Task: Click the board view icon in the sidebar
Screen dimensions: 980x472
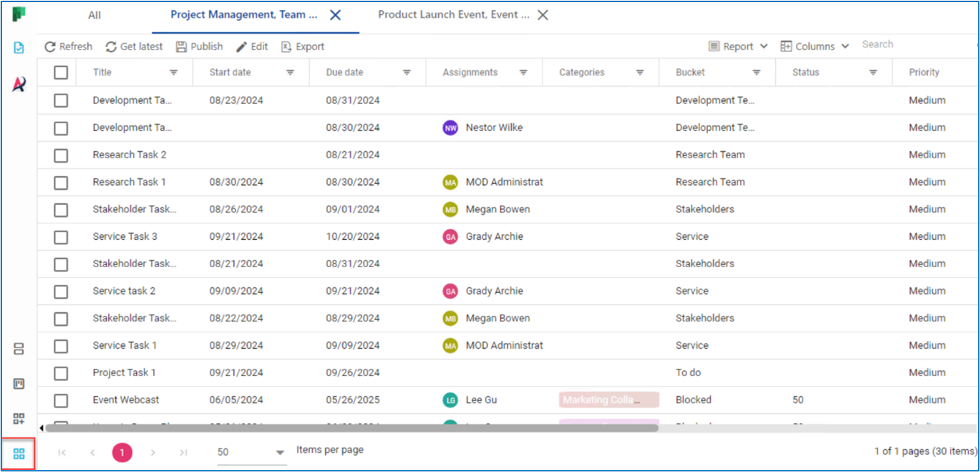Action: tap(18, 384)
